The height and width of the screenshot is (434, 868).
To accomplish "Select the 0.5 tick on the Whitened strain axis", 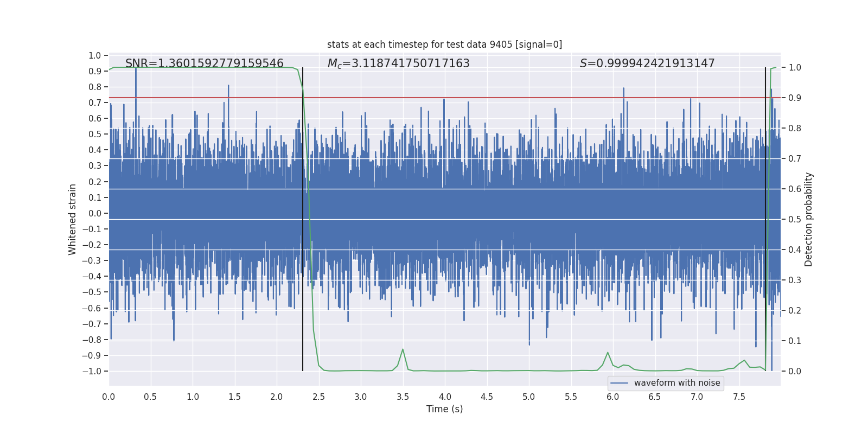I will click(95, 134).
